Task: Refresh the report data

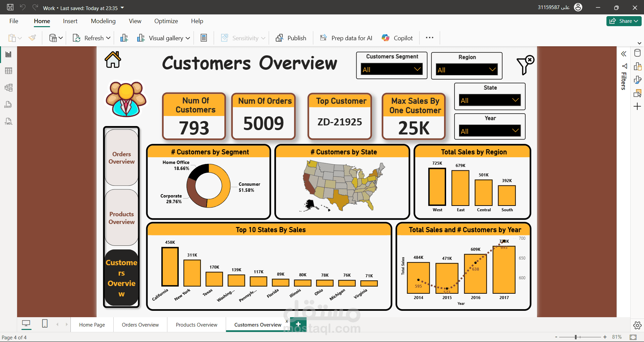Action: click(x=91, y=38)
